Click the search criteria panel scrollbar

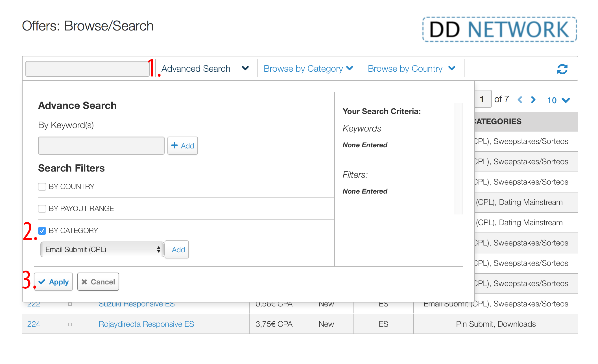click(459, 159)
